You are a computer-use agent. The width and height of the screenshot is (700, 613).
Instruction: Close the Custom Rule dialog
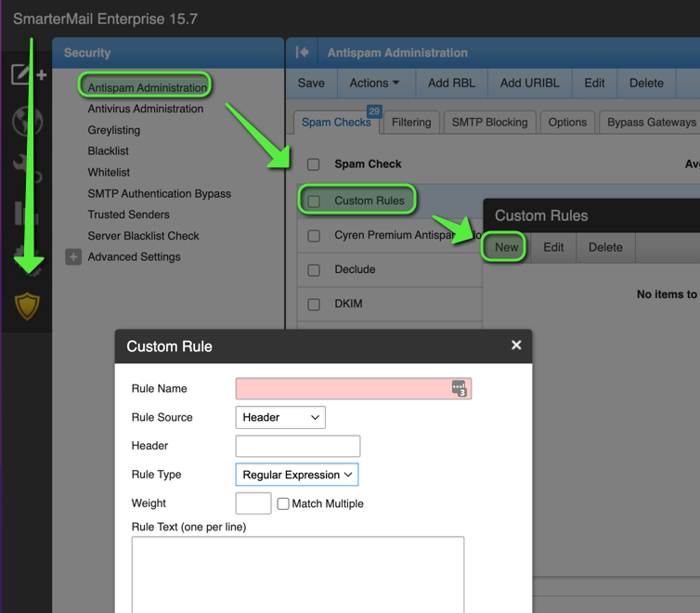516,346
